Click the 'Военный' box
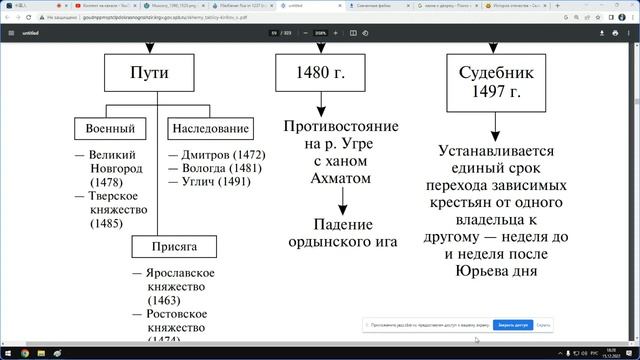The height and width of the screenshot is (360, 640). (110, 129)
